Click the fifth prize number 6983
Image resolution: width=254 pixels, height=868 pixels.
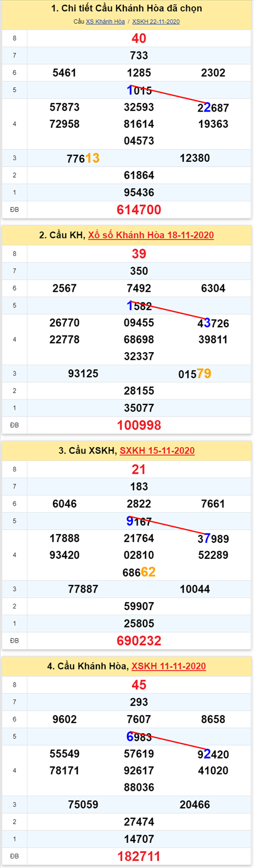pyautogui.click(x=139, y=737)
